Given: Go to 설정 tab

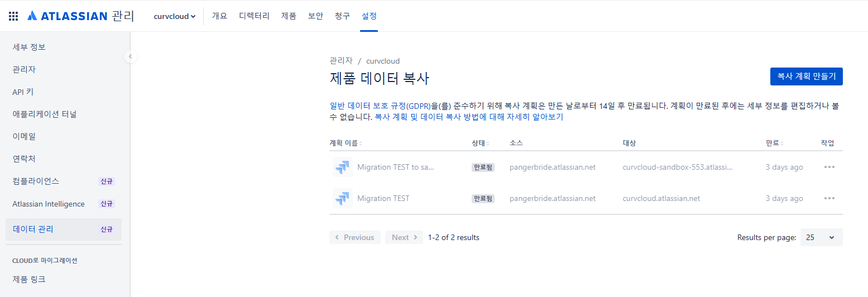Looking at the screenshot, I should pyautogui.click(x=369, y=16).
